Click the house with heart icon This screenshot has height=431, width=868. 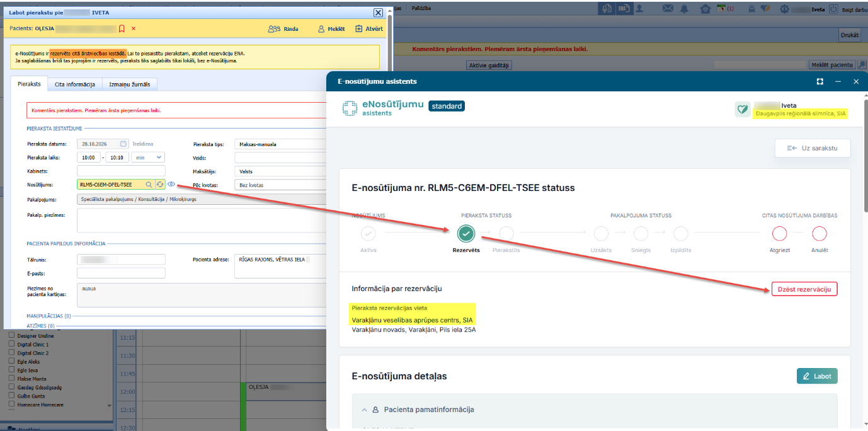[705, 9]
